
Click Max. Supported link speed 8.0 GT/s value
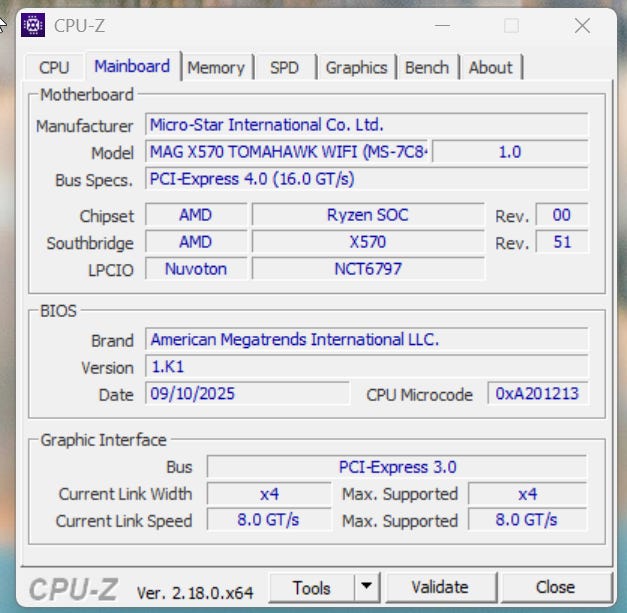pyautogui.click(x=527, y=520)
